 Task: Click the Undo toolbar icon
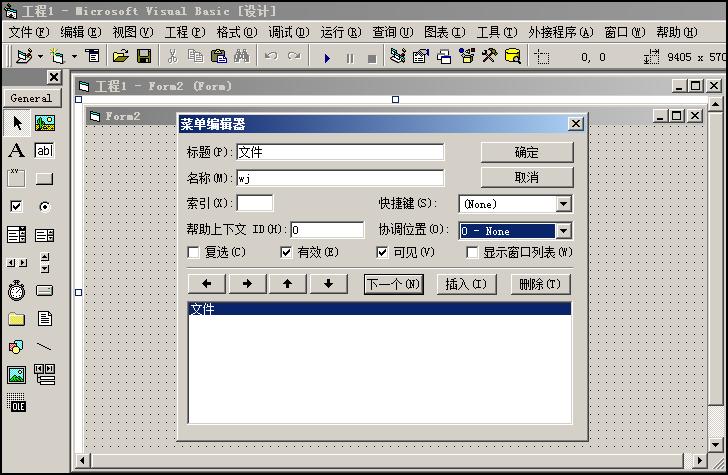click(x=271, y=56)
